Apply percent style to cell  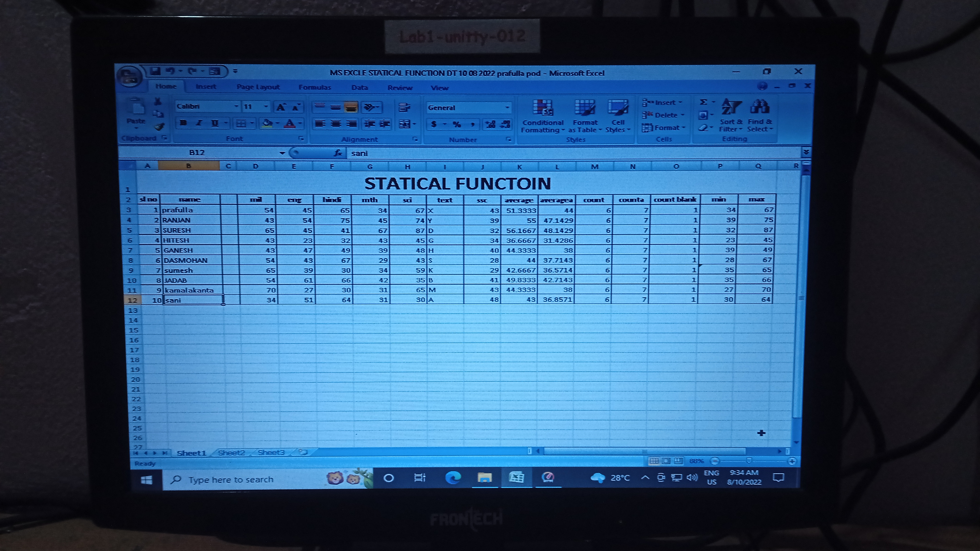[x=457, y=124]
